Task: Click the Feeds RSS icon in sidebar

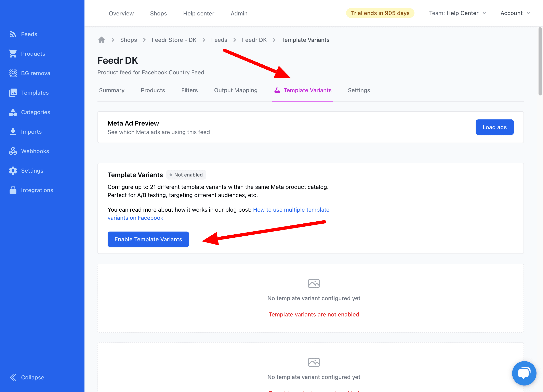Action: pos(13,34)
